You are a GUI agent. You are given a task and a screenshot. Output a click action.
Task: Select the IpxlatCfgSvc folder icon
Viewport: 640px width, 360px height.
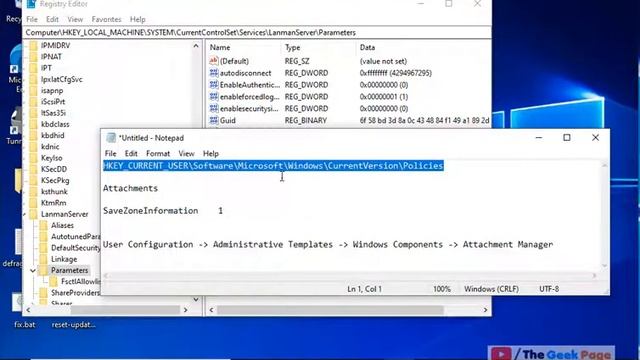click(x=33, y=79)
